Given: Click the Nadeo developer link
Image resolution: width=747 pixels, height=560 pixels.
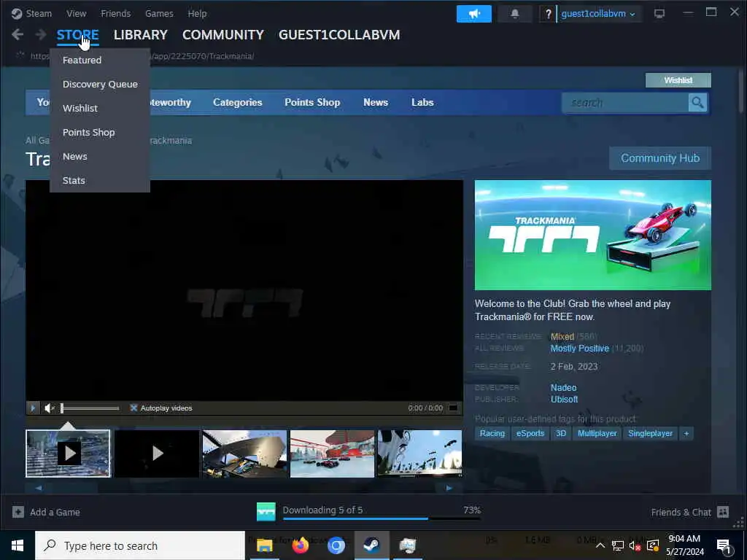Looking at the screenshot, I should (564, 388).
